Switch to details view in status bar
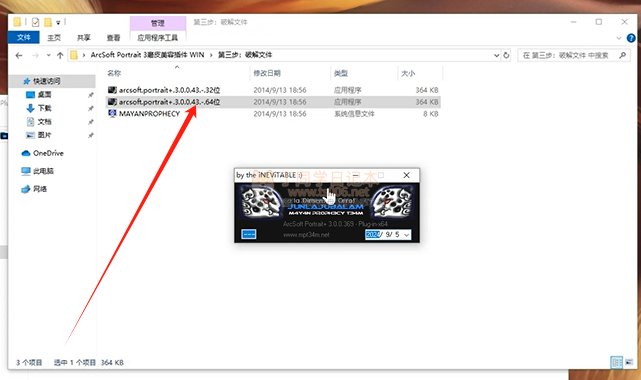641x380 pixels. 616,362
